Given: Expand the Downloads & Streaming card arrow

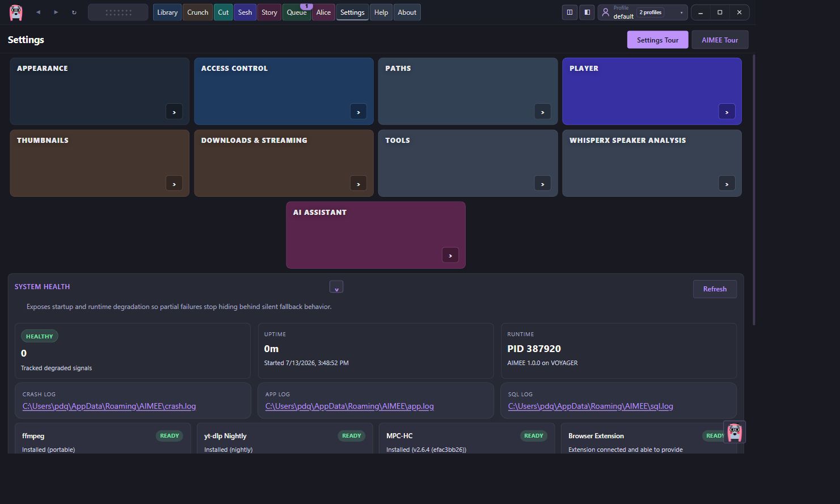Looking at the screenshot, I should [x=358, y=184].
